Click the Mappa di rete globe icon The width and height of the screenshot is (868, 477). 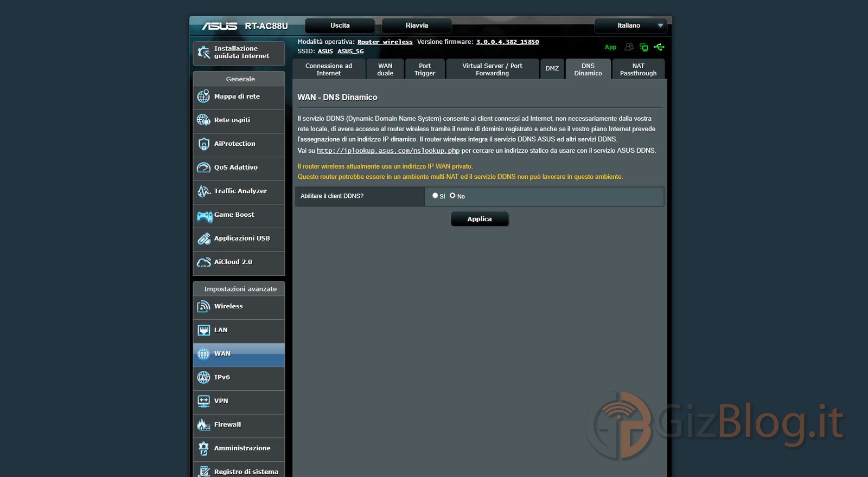point(203,96)
